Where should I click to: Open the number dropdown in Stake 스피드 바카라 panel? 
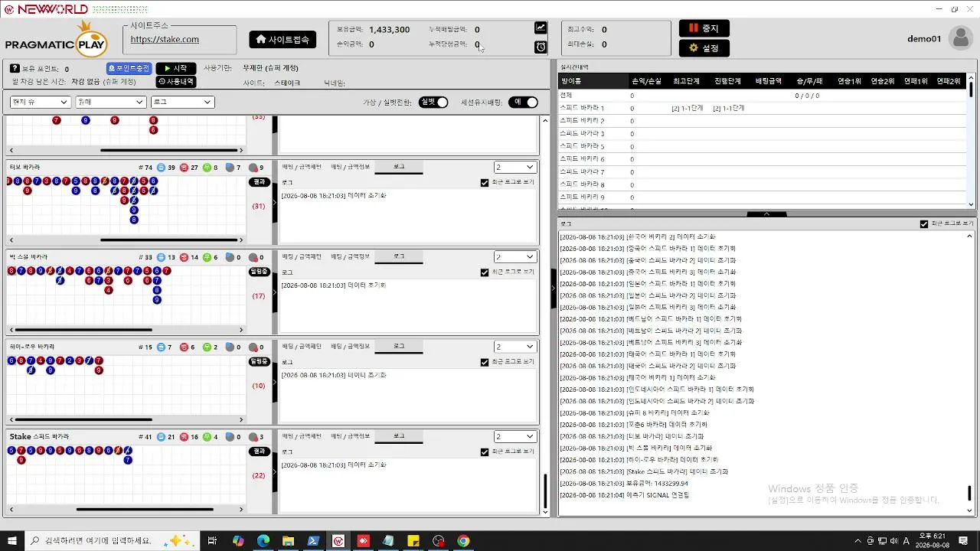[x=515, y=436]
